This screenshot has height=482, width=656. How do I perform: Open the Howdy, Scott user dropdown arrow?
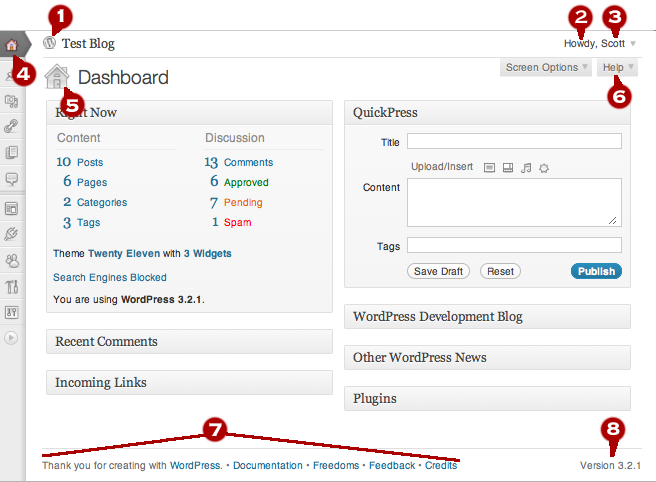(633, 44)
